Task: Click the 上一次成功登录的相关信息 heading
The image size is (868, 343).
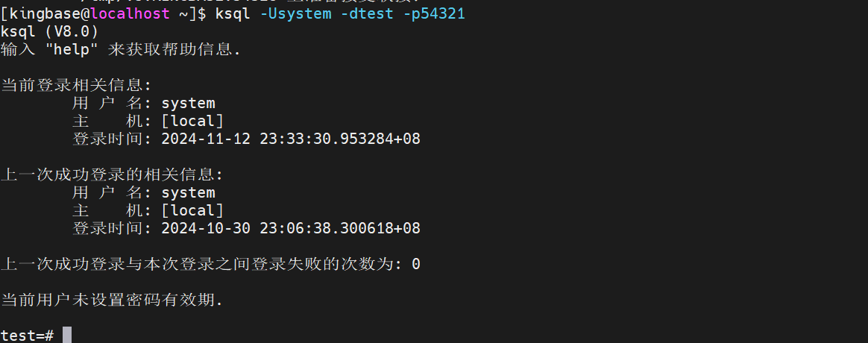Action: (x=112, y=175)
